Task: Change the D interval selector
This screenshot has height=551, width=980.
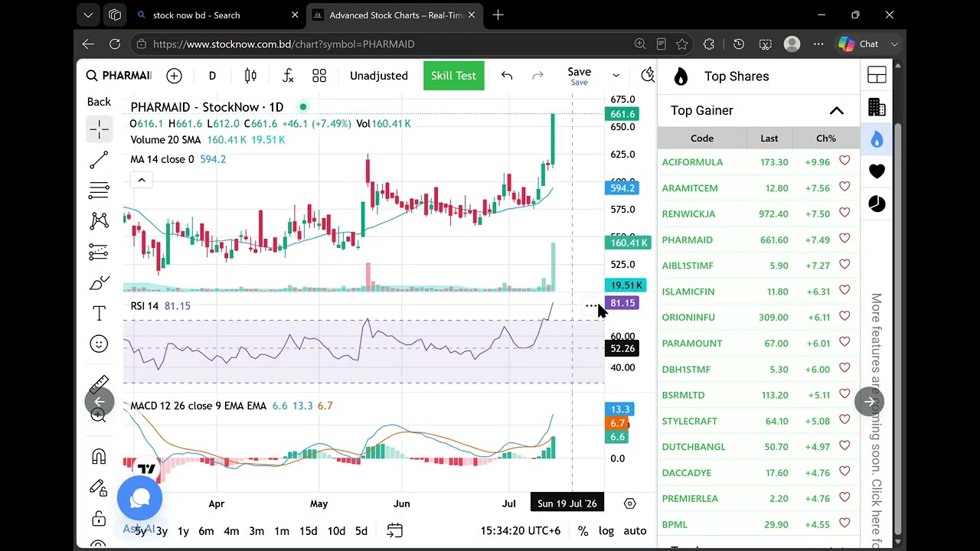Action: tap(212, 75)
